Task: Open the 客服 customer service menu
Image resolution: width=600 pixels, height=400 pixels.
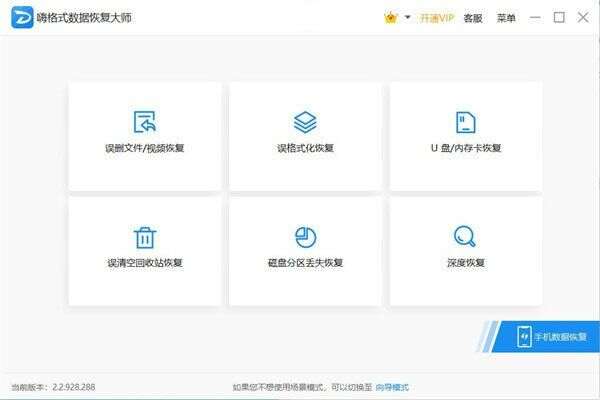Action: click(473, 18)
